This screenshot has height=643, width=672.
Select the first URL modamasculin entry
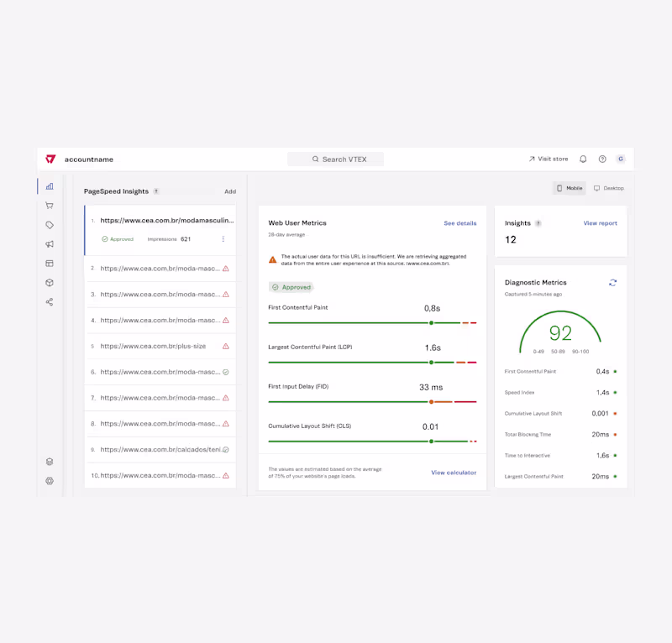point(160,230)
